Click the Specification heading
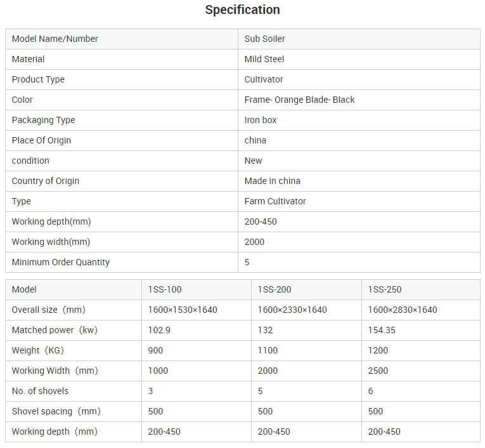This screenshot has height=448, width=485. (242, 10)
